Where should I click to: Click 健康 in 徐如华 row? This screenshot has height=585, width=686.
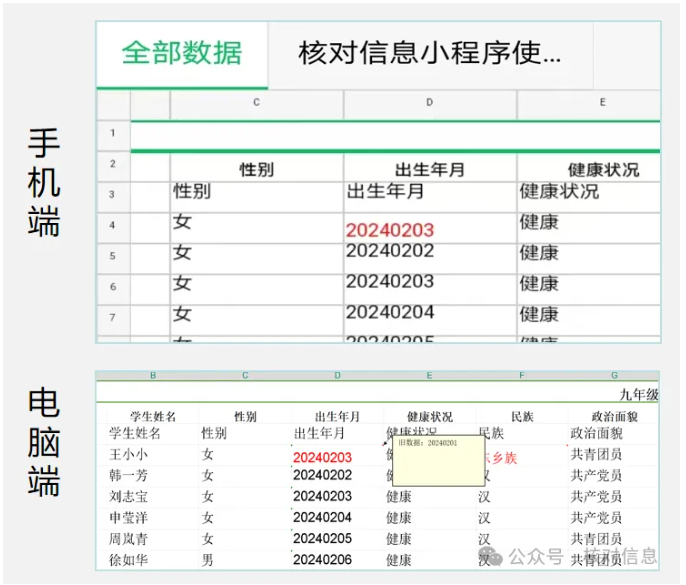(x=430, y=560)
